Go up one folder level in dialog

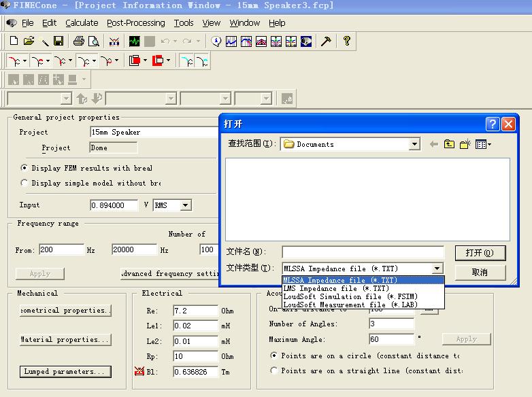coord(449,144)
